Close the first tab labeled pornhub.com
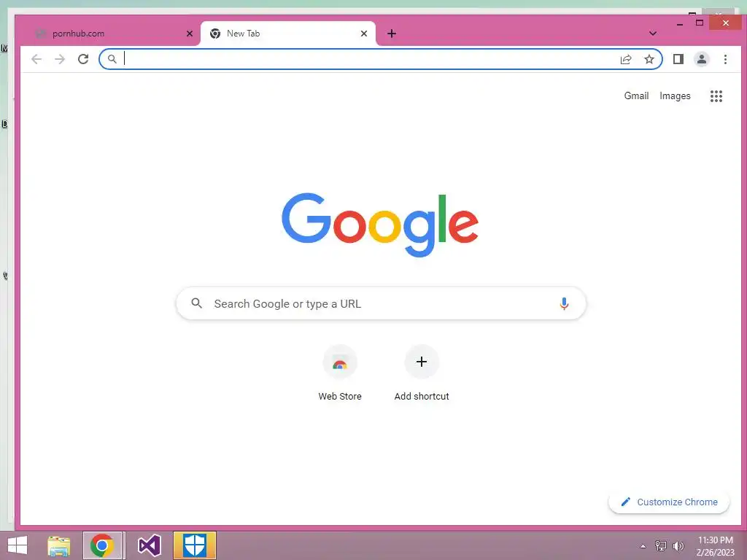This screenshot has width=747, height=560. coord(190,34)
